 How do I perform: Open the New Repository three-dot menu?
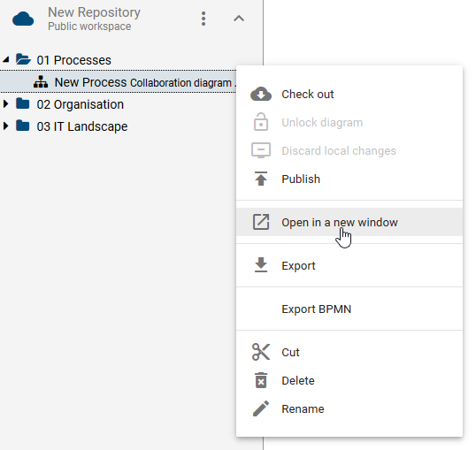coord(203,19)
